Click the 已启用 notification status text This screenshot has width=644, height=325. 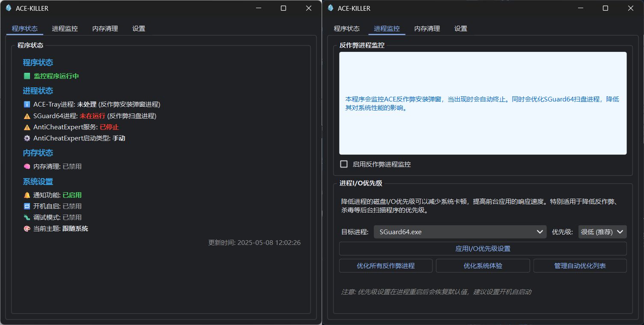coord(72,195)
